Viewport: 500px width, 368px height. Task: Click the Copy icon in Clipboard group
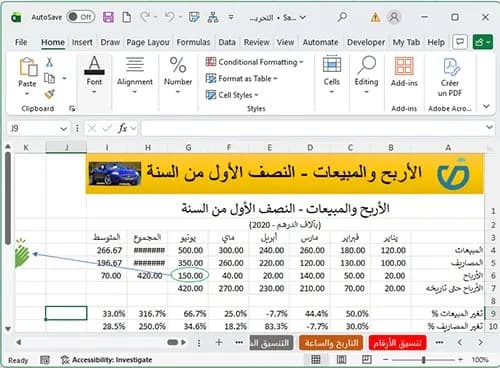pyautogui.click(x=49, y=78)
